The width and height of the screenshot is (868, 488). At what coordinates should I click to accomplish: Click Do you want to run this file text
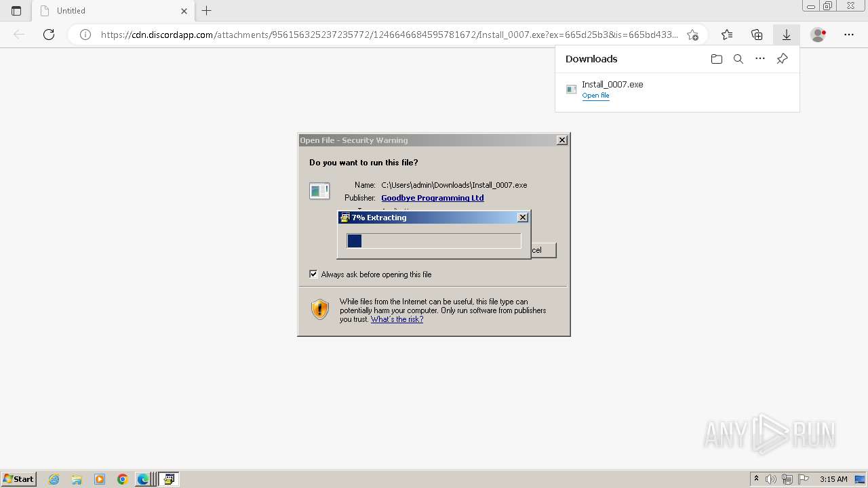363,163
